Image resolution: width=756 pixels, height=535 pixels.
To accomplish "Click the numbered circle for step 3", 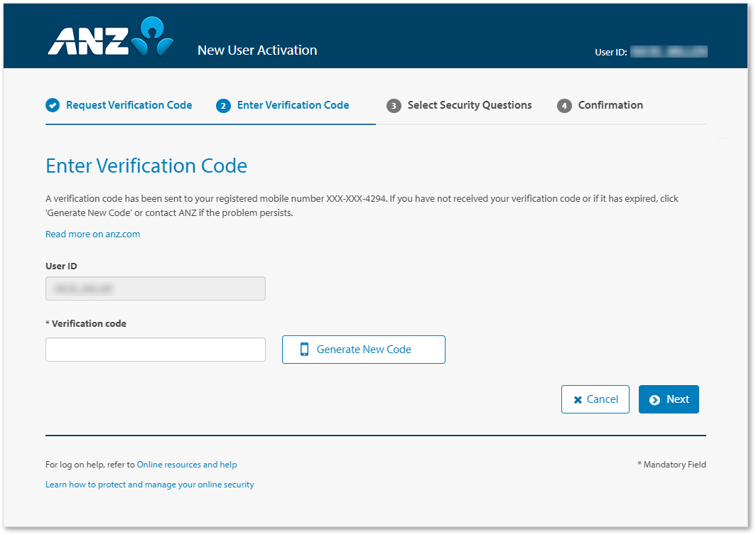I will (395, 104).
